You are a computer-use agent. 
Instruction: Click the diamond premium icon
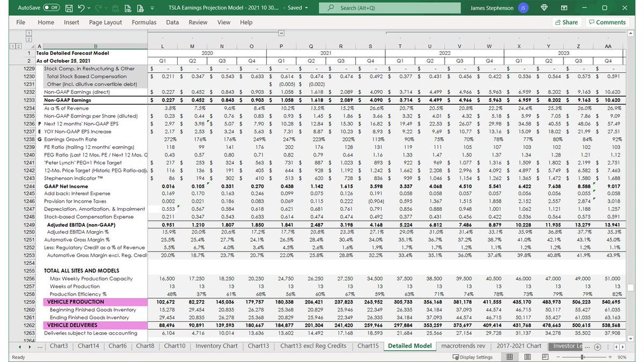(545, 8)
